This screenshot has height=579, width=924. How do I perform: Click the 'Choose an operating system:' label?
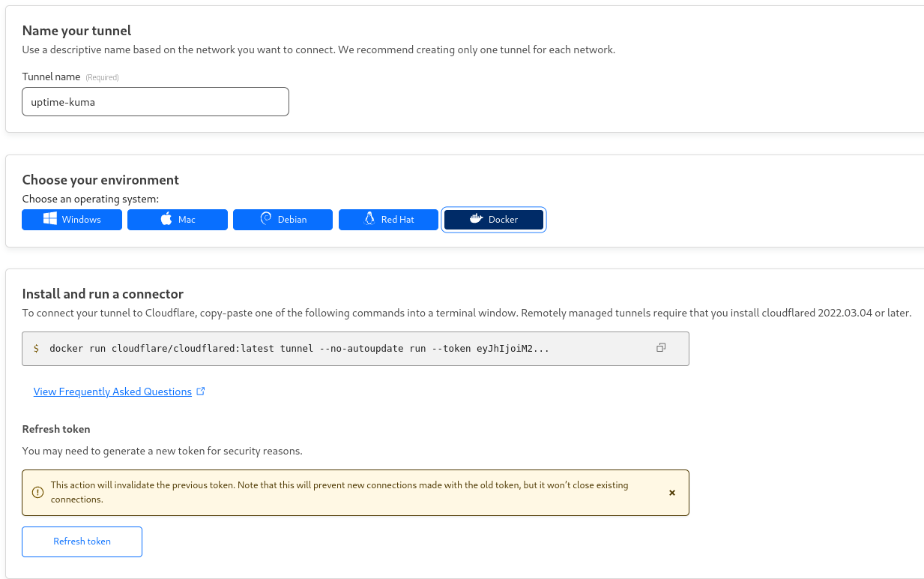(91, 199)
